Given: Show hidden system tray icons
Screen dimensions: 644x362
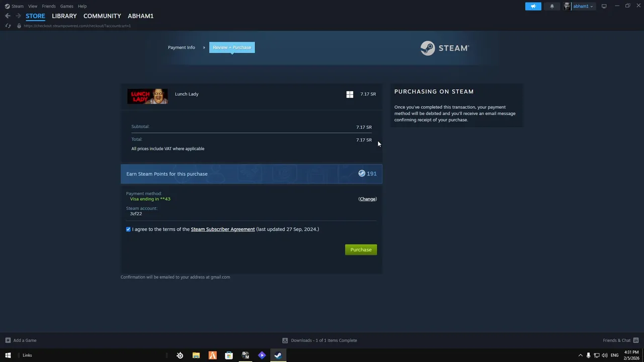Looking at the screenshot, I should tap(580, 355).
